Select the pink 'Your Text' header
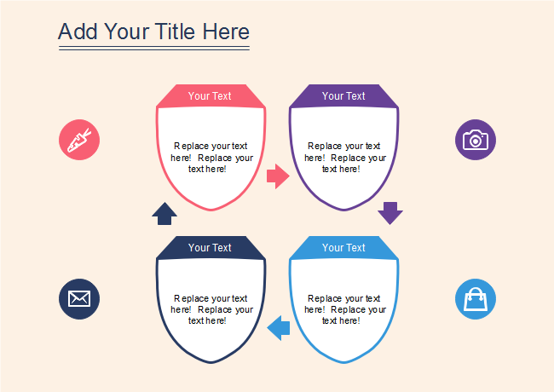The height and width of the screenshot is (392, 554). click(210, 96)
